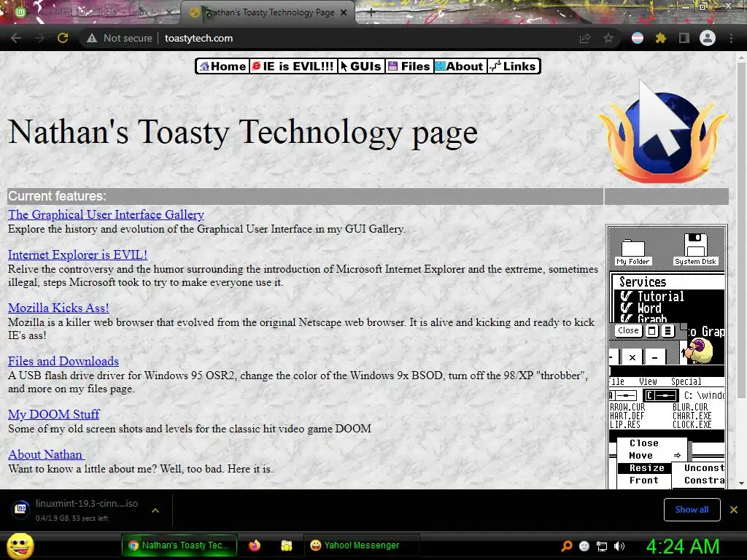This screenshot has height=560, width=747.
Task: Open the extensions puzzle piece icon
Action: tap(660, 38)
